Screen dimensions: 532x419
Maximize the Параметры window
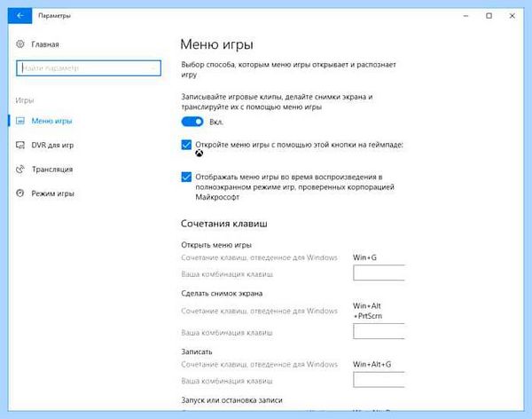point(489,16)
